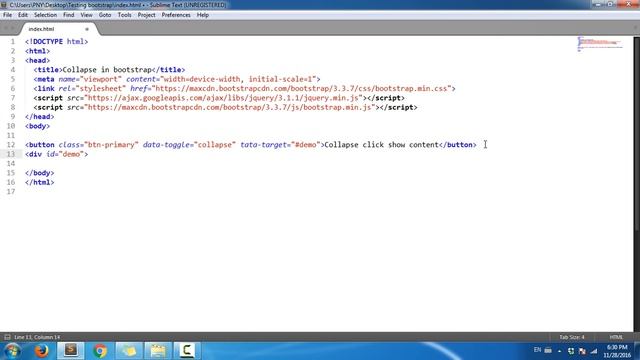The image size is (640, 360).
Task: Open sticky notes taskbar icon
Action: tap(129, 351)
